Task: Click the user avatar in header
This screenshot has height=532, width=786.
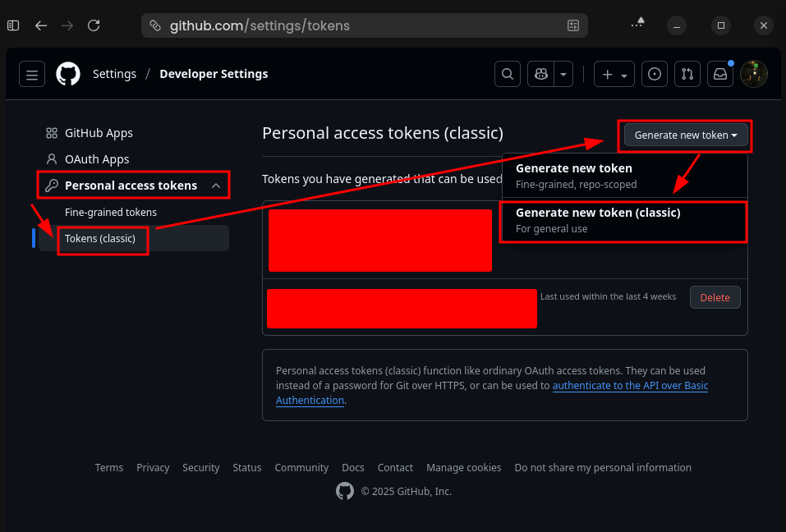Action: (x=754, y=74)
